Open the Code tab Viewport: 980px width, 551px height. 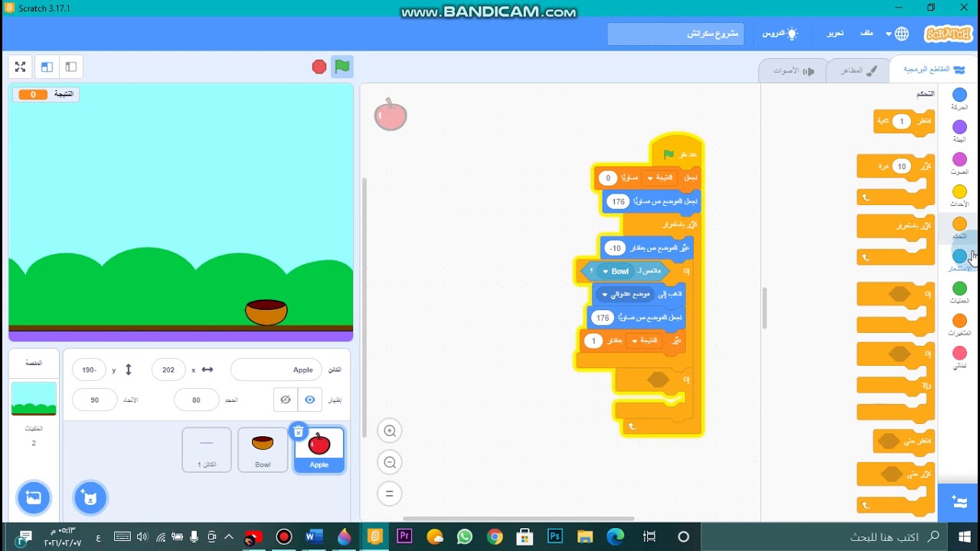tap(934, 70)
